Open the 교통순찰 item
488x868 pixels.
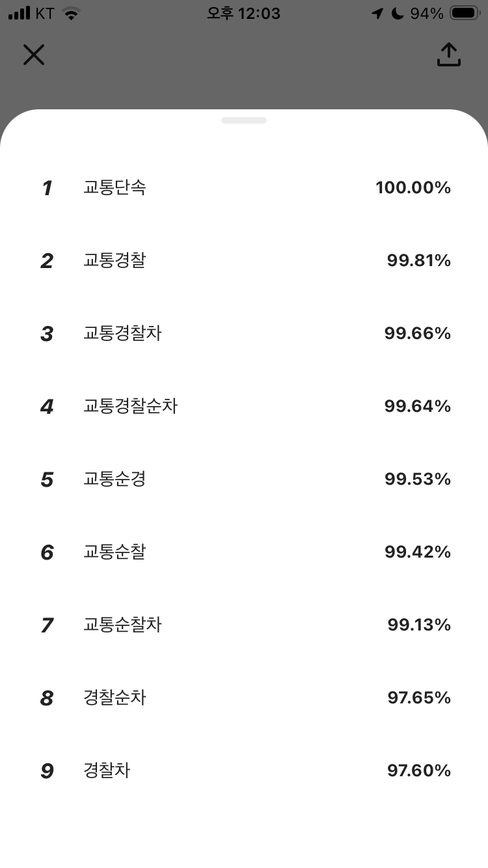[244, 552]
